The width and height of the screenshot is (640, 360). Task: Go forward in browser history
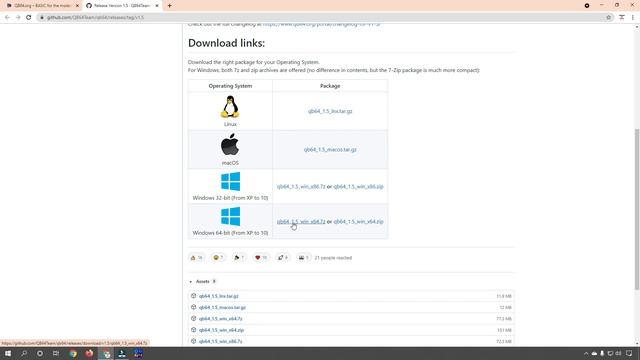click(x=18, y=18)
